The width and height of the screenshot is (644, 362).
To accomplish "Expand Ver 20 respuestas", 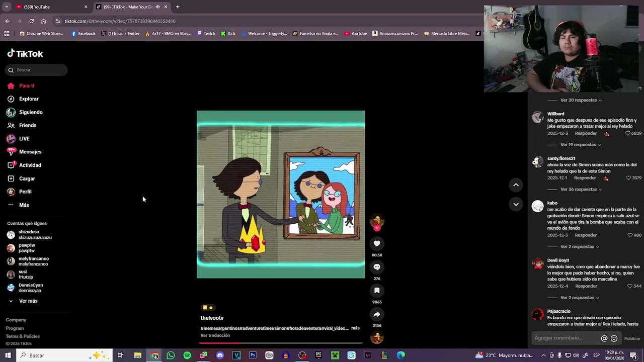I will [x=581, y=100].
